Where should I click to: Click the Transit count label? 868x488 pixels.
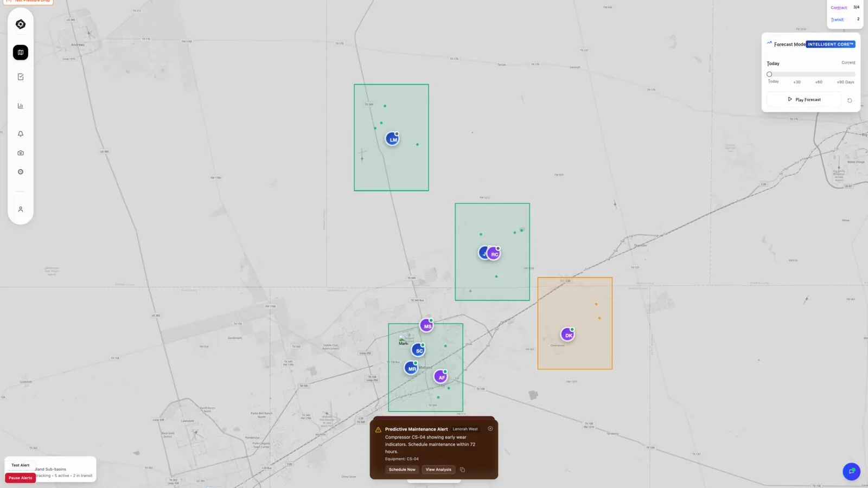(x=838, y=20)
